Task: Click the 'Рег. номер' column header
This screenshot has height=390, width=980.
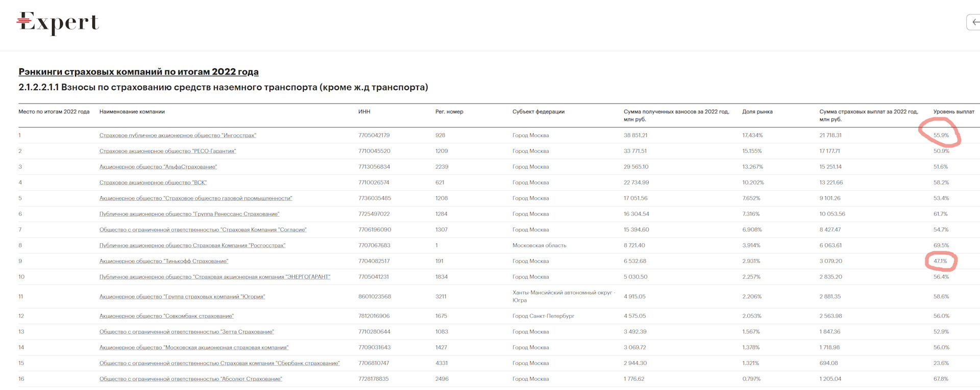Action: [449, 112]
